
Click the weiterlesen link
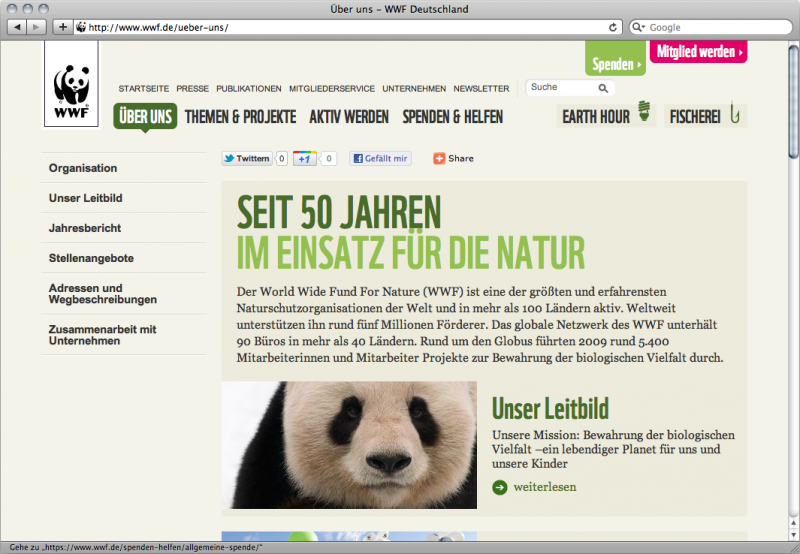tap(544, 487)
